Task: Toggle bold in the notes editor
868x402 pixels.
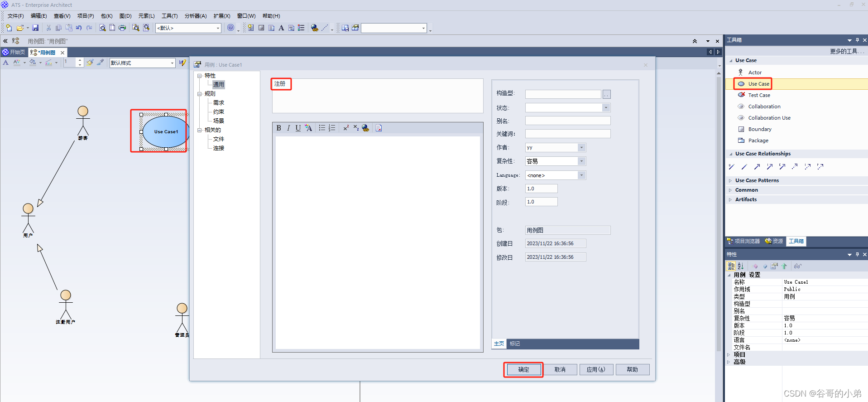Action: tap(279, 128)
